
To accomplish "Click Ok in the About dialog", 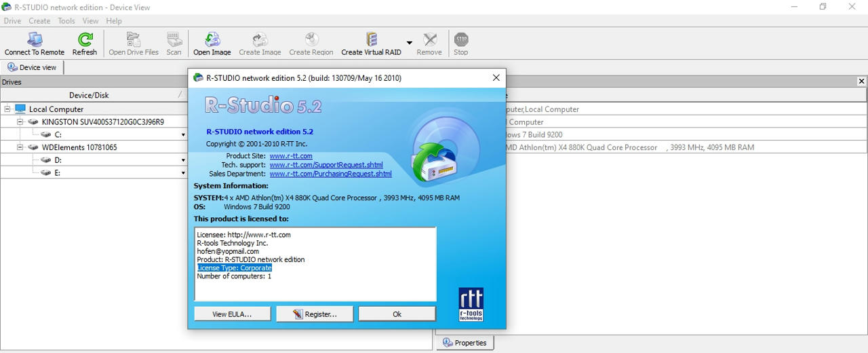I will (397, 314).
